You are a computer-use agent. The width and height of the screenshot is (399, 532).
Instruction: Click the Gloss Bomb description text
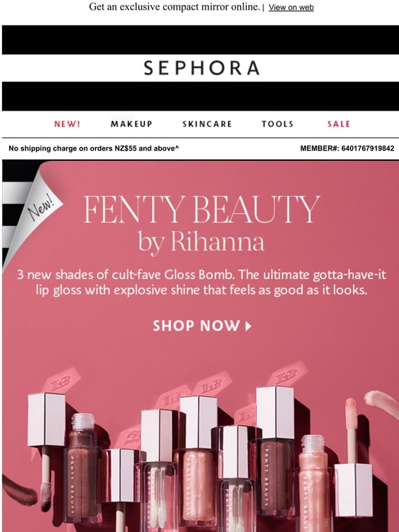pyautogui.click(x=202, y=282)
